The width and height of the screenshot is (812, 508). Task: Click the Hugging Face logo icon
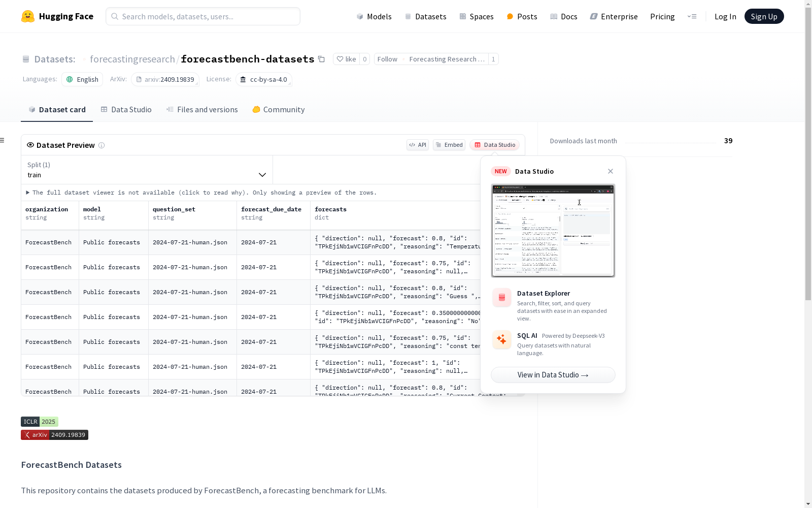click(28, 16)
